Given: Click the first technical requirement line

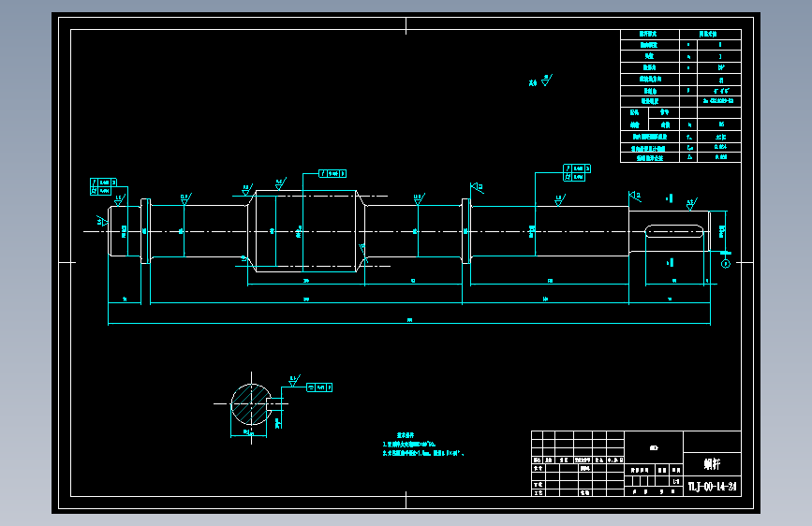Looking at the screenshot, I should 409,445.
